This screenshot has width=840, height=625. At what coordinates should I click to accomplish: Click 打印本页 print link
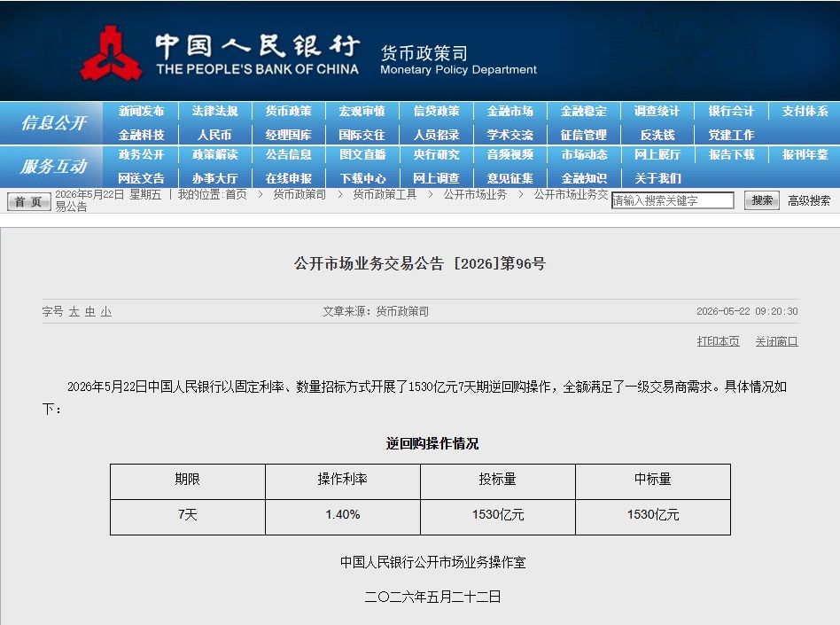tap(718, 341)
